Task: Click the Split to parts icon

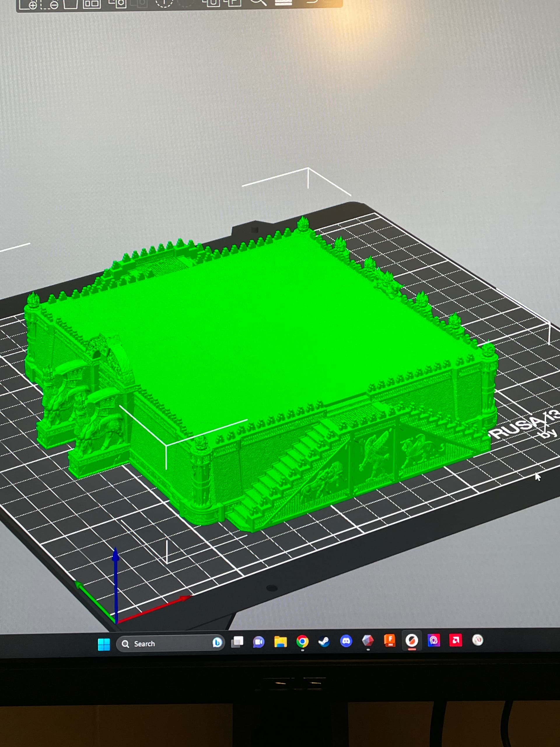Action: [234, 3]
